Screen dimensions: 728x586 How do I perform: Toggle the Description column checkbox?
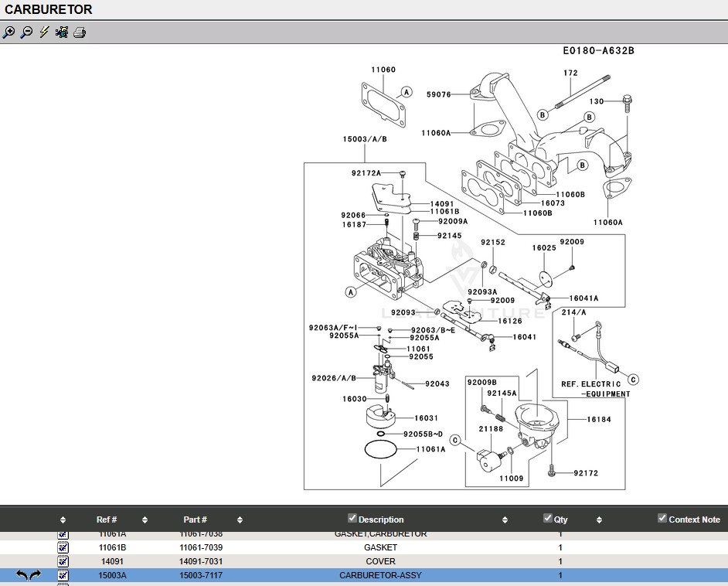(x=352, y=518)
